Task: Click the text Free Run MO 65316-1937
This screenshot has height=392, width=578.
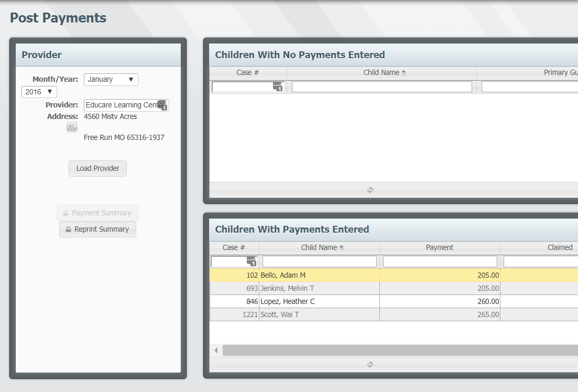Action: click(x=124, y=137)
